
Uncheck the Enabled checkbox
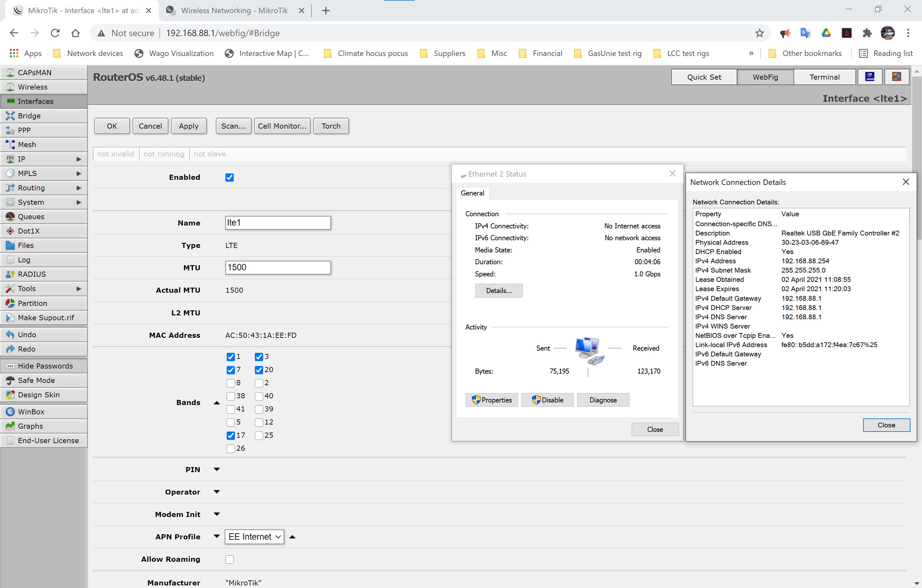(x=229, y=178)
